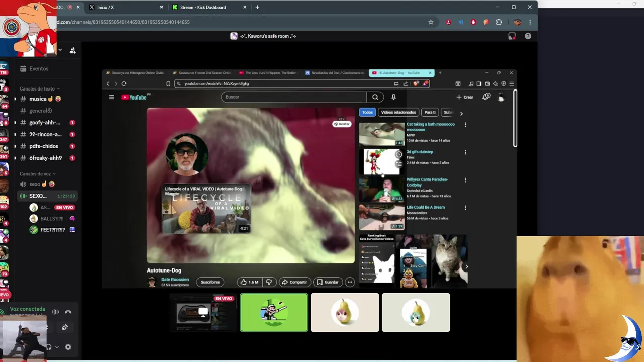Click 'Ocultar' button on video overlay

tap(342, 124)
